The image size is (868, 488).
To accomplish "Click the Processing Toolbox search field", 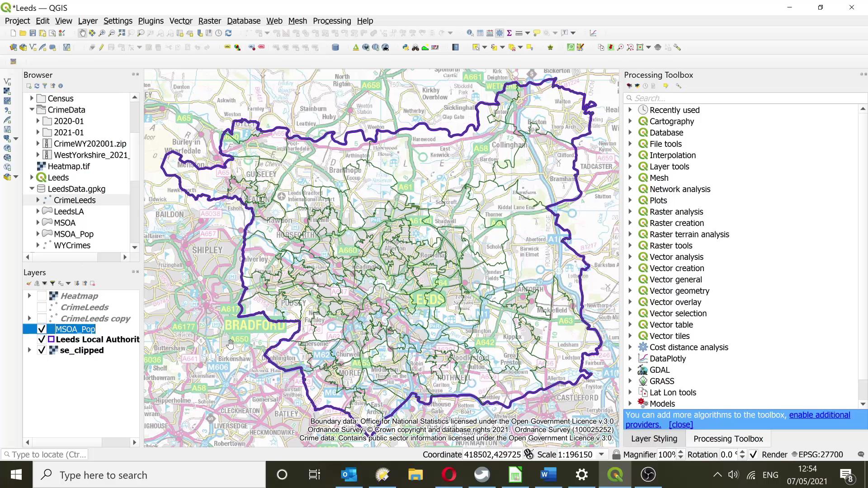I will pyautogui.click(x=741, y=98).
